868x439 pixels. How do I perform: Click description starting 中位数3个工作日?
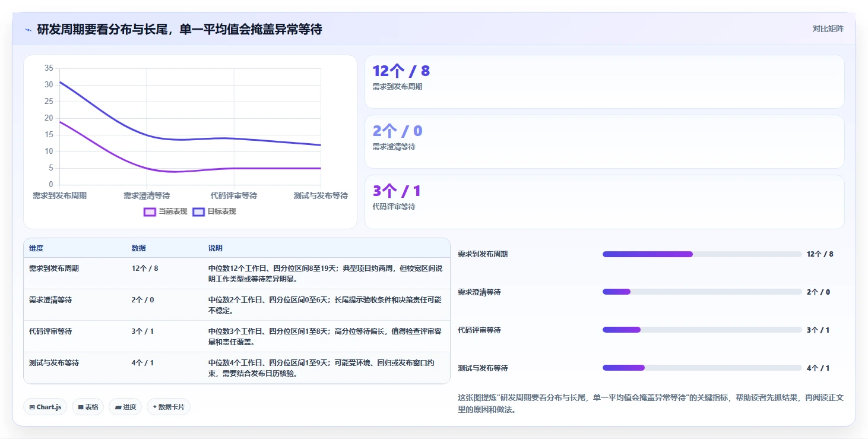coord(325,337)
